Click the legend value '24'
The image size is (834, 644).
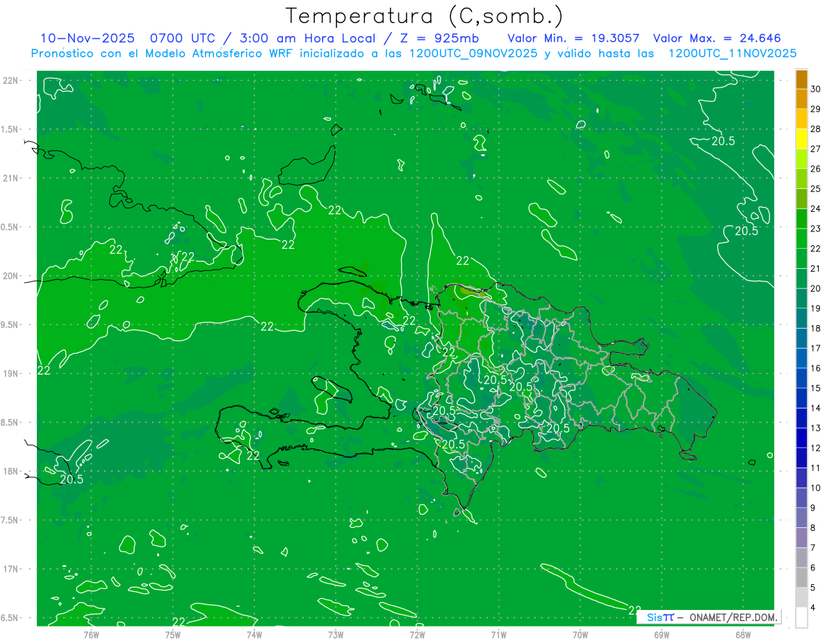click(x=816, y=208)
